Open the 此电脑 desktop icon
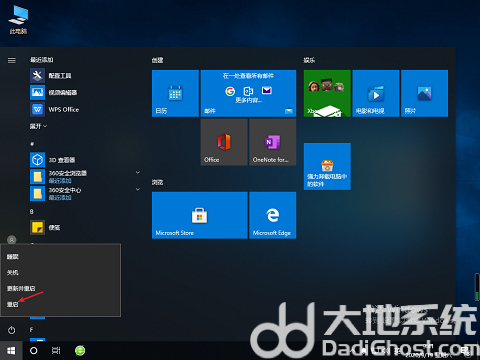This screenshot has height=360, width=480. (18, 20)
